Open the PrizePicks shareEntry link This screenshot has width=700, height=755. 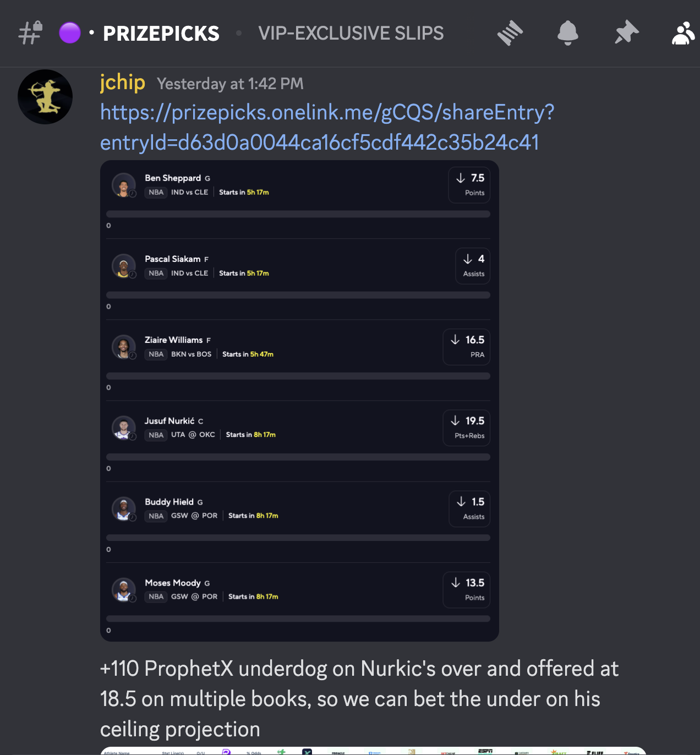click(327, 127)
